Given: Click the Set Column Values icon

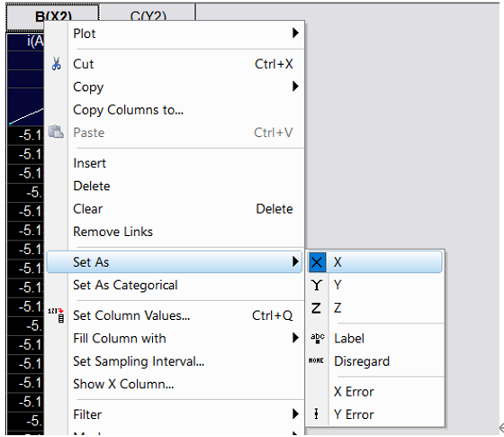Looking at the screenshot, I should 56,315.
